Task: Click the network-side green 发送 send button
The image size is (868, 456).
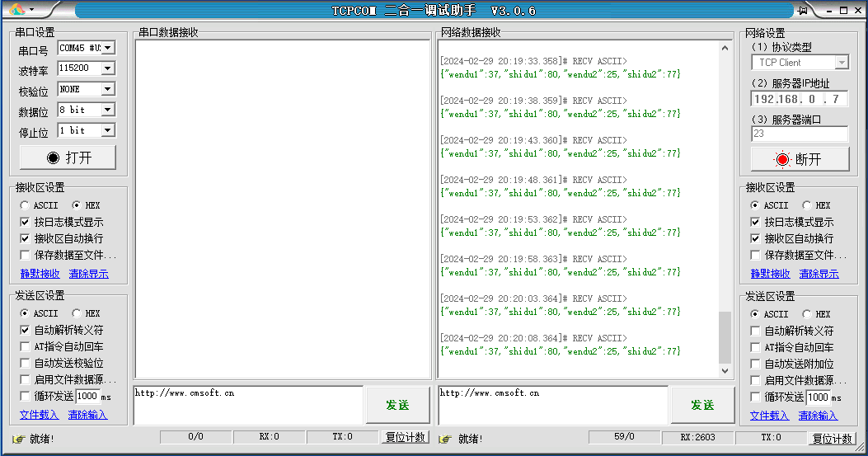Action: point(702,405)
